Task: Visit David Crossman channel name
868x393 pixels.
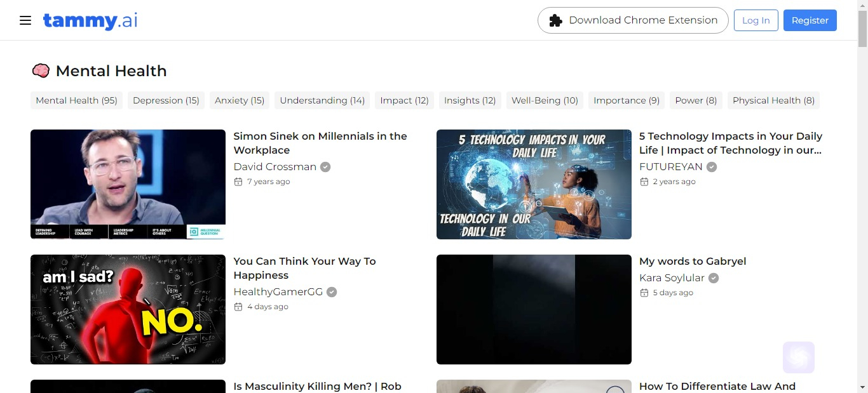Action: point(275,167)
